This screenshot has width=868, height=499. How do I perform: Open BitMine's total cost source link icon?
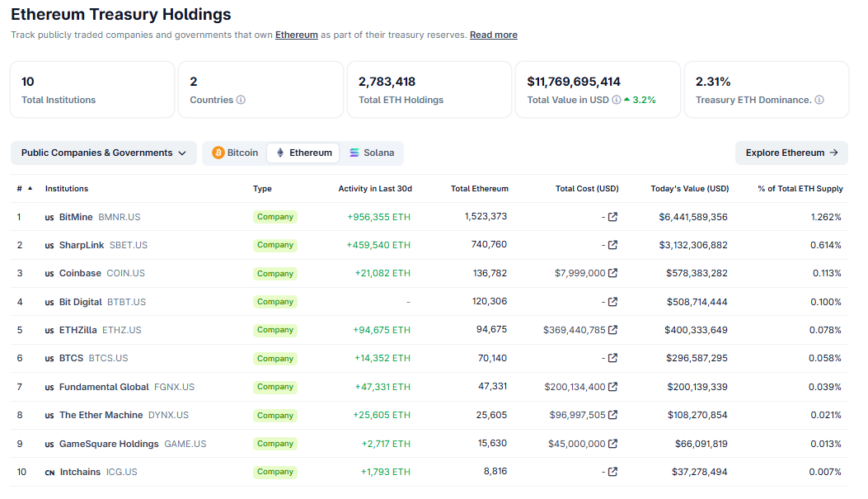[612, 217]
